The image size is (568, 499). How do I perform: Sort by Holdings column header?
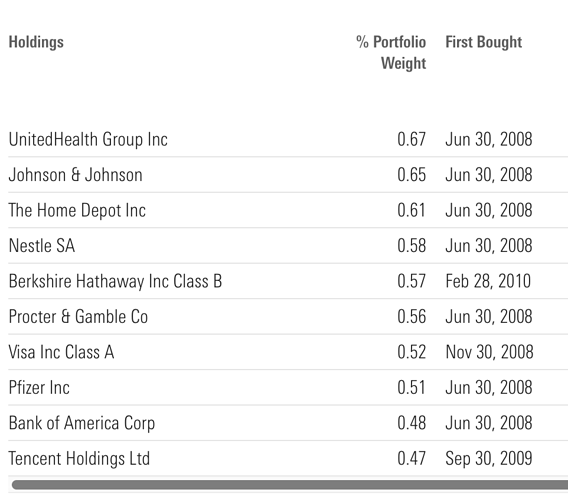(36, 42)
